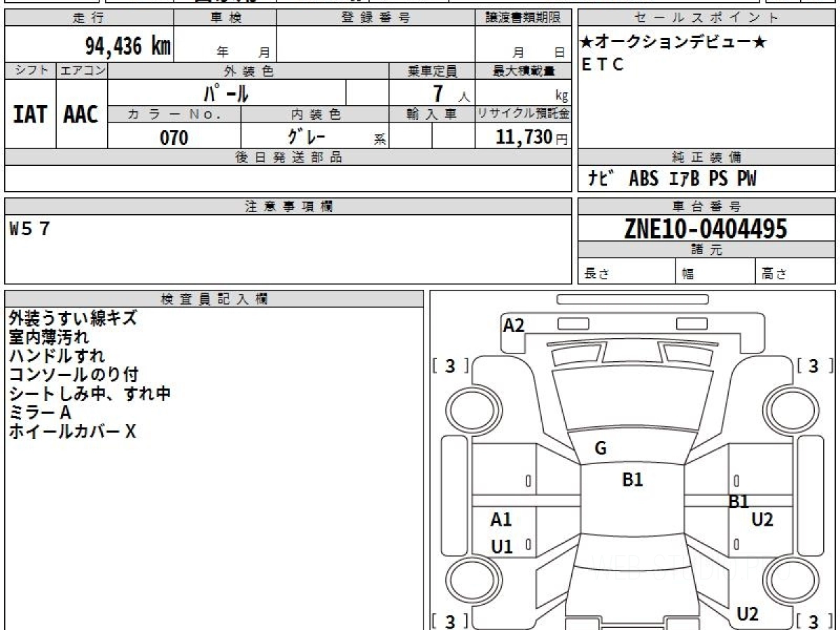The height and width of the screenshot is (630, 840).
Task: Select the コンソールのり付 inspector note
Action: (73, 374)
